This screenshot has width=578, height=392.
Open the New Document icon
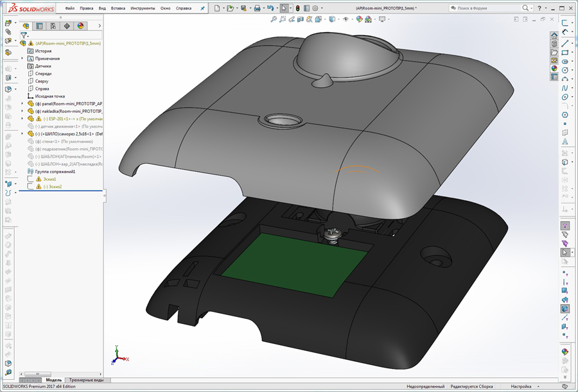click(216, 7)
